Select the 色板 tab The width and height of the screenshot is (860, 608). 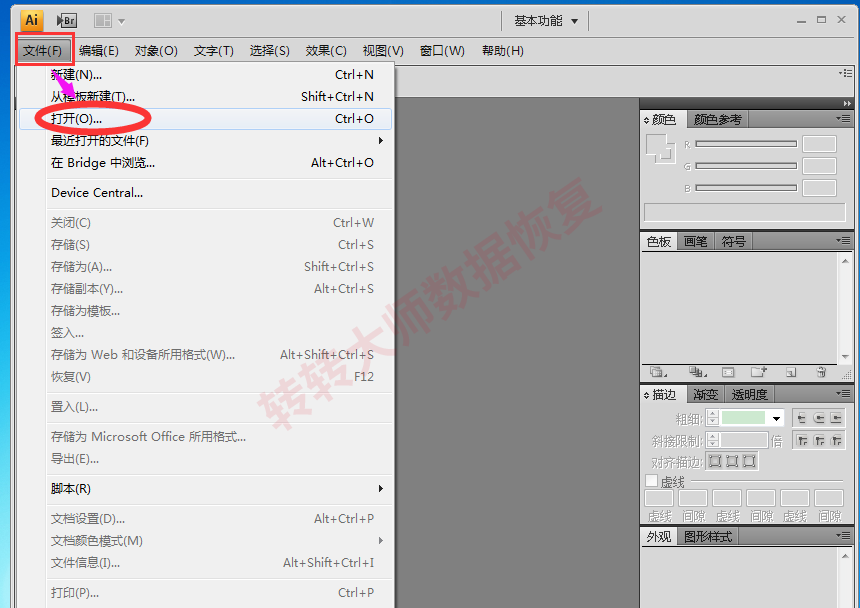(x=658, y=242)
